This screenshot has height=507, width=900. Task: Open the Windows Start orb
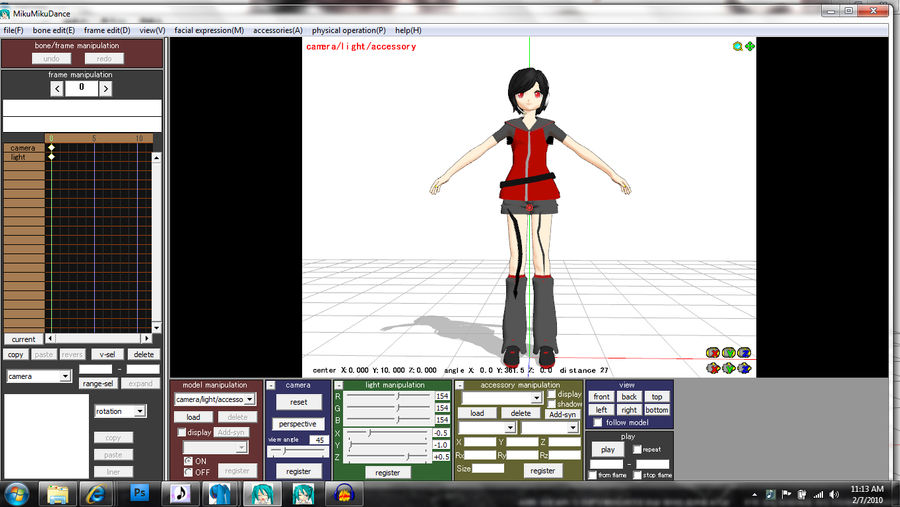(16, 494)
